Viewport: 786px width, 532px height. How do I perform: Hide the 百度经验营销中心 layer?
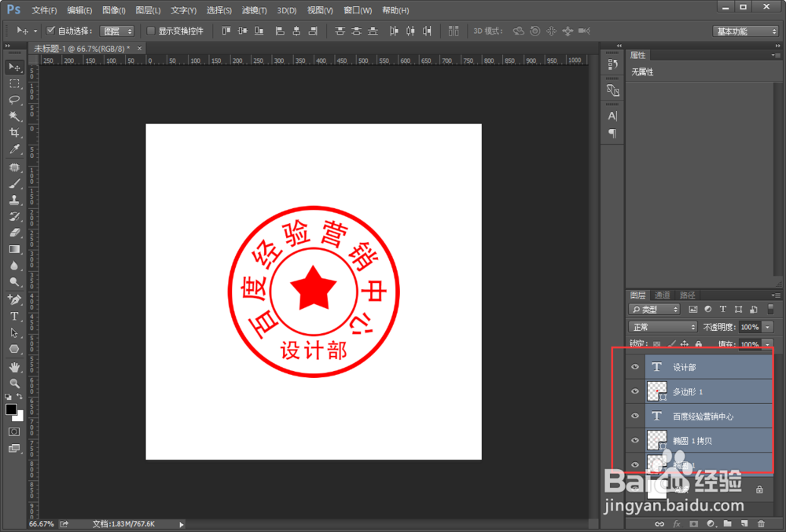pos(635,416)
